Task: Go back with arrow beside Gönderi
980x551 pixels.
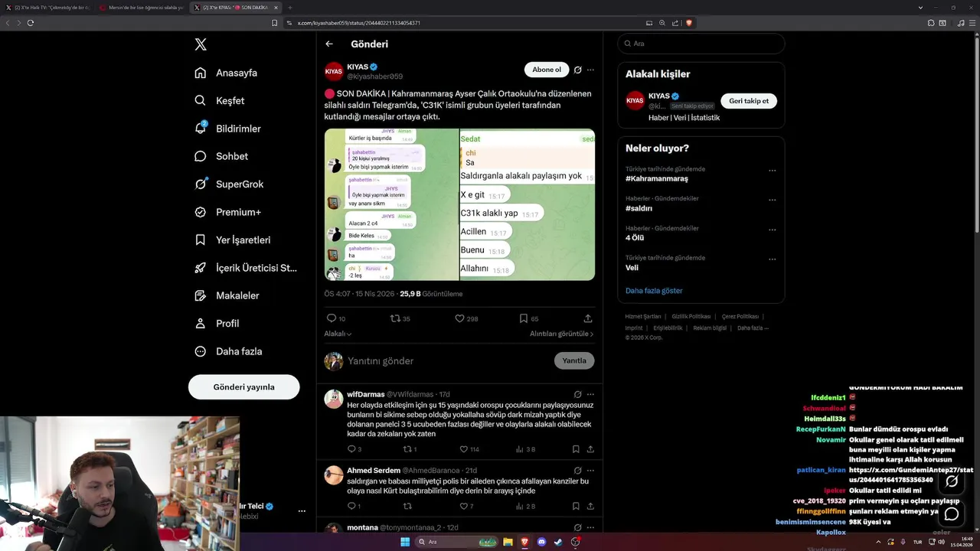Action: (329, 44)
